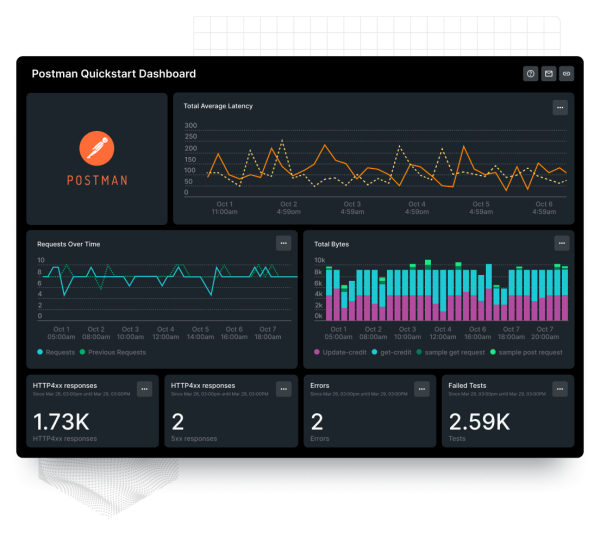This screenshot has width=600, height=538.
Task: Open the help question-mark icon
Action: [530, 73]
